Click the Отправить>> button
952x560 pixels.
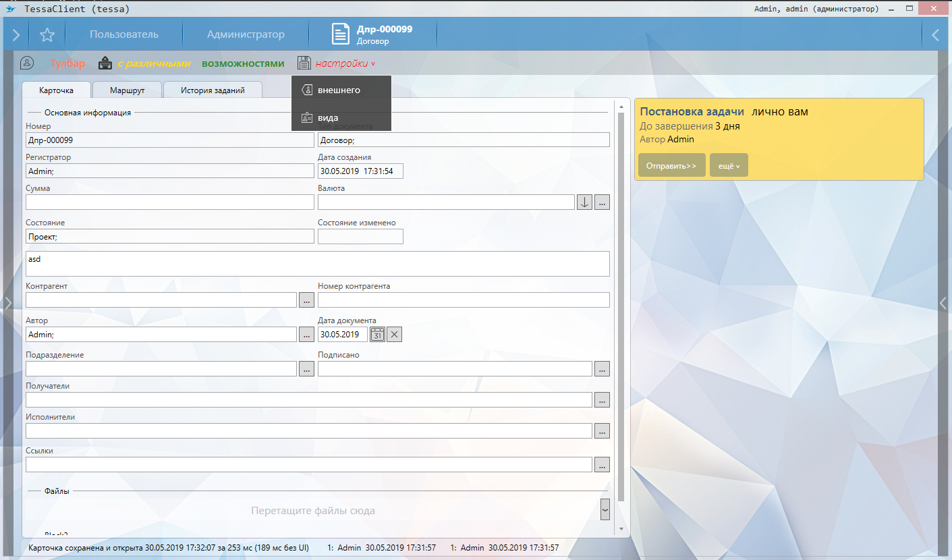[671, 165]
